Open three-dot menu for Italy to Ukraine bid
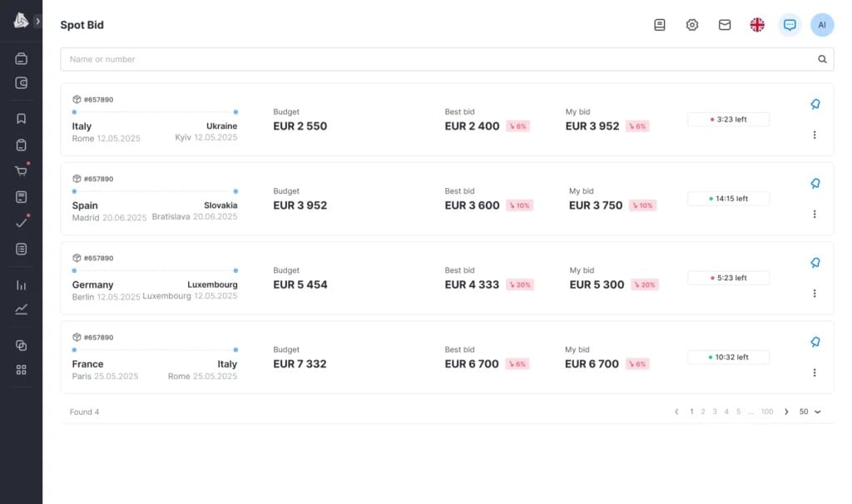 coord(815,135)
